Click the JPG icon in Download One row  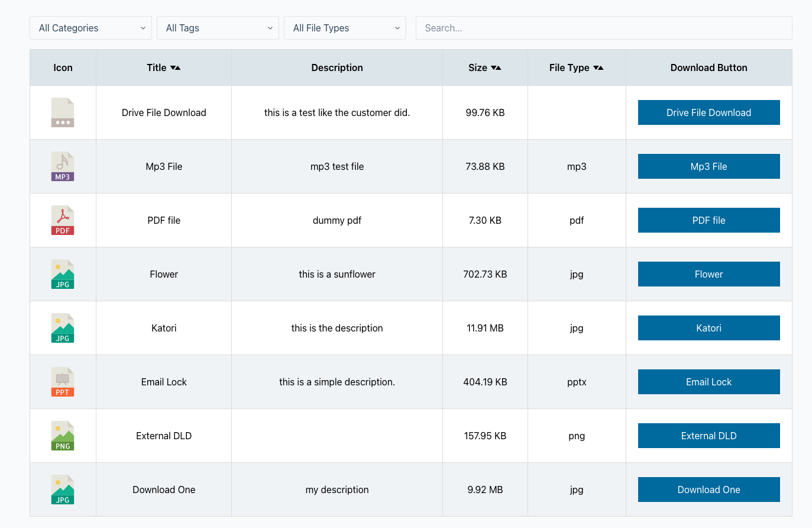(x=63, y=490)
